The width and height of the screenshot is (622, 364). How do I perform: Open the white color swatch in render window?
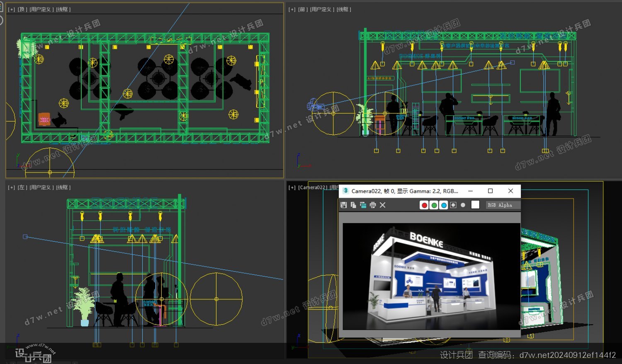click(x=475, y=205)
